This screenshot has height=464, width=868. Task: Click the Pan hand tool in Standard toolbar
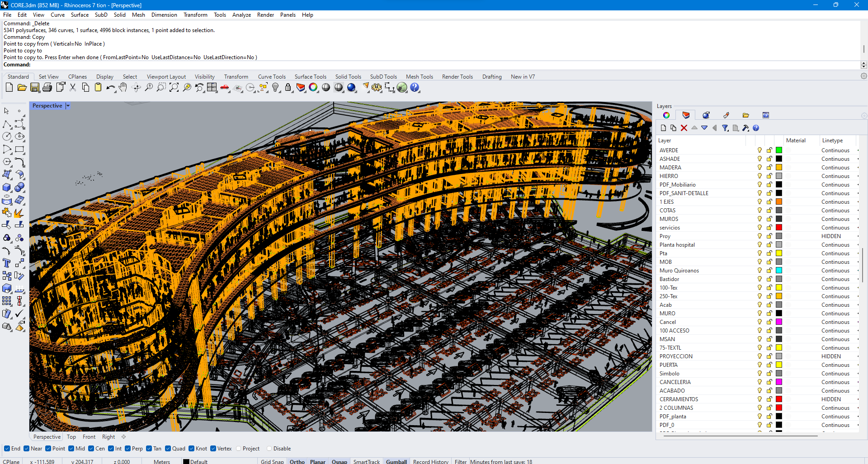click(x=123, y=88)
